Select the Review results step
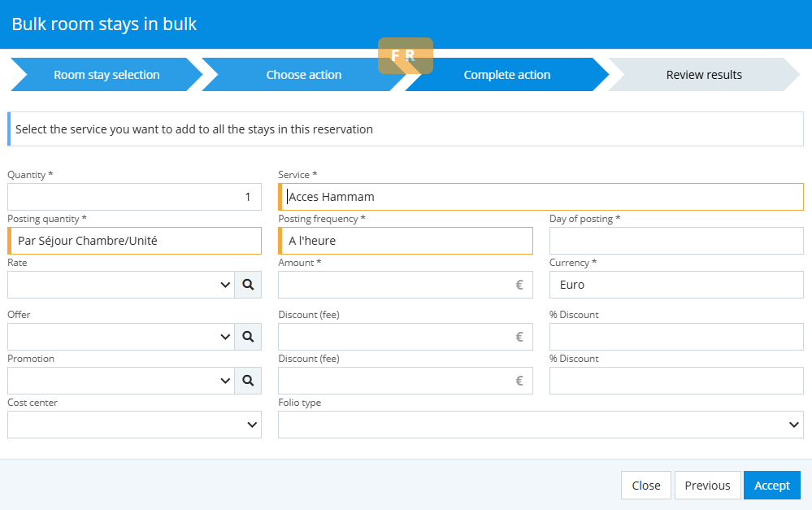Screen dimensions: 812x510 click(x=703, y=75)
